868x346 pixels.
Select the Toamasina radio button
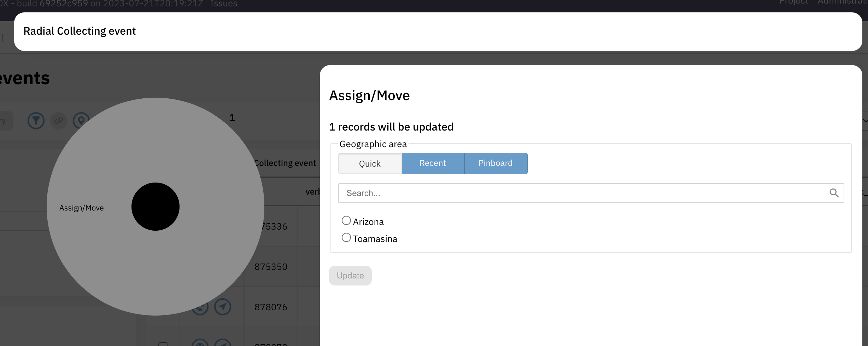click(x=346, y=237)
